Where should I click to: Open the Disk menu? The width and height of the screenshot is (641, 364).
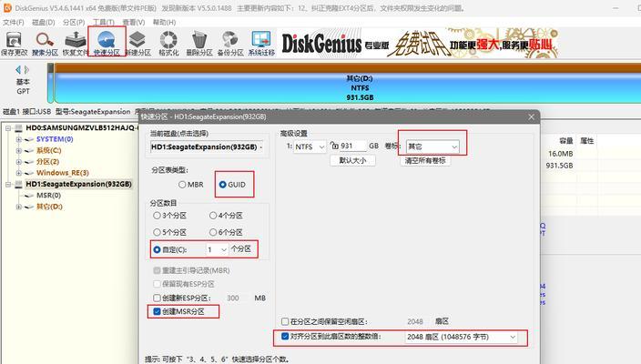(x=44, y=22)
